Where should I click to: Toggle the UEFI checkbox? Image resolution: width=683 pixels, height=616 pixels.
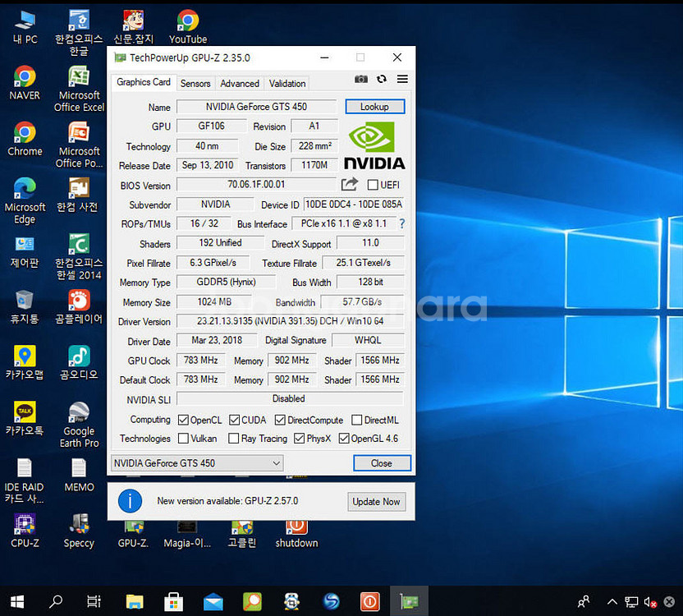[373, 185]
